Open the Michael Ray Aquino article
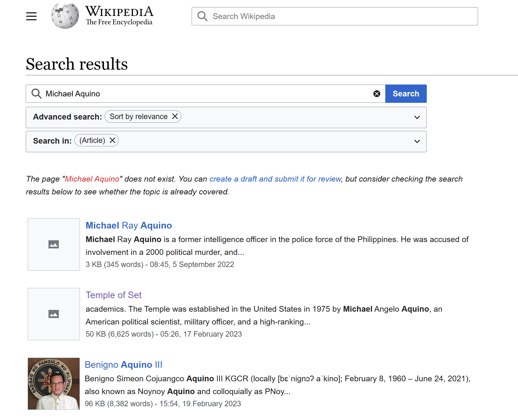The height and width of the screenshot is (420, 518). pos(129,225)
